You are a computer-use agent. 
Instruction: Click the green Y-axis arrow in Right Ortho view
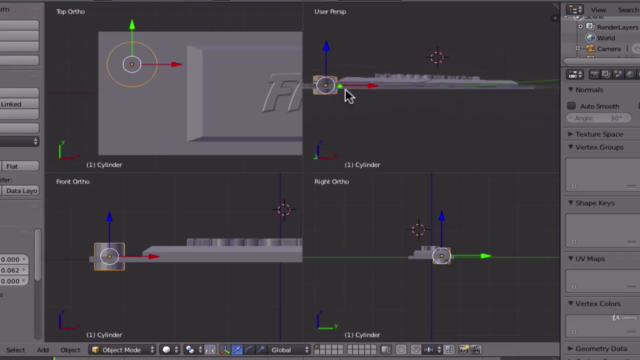pyautogui.click(x=486, y=256)
